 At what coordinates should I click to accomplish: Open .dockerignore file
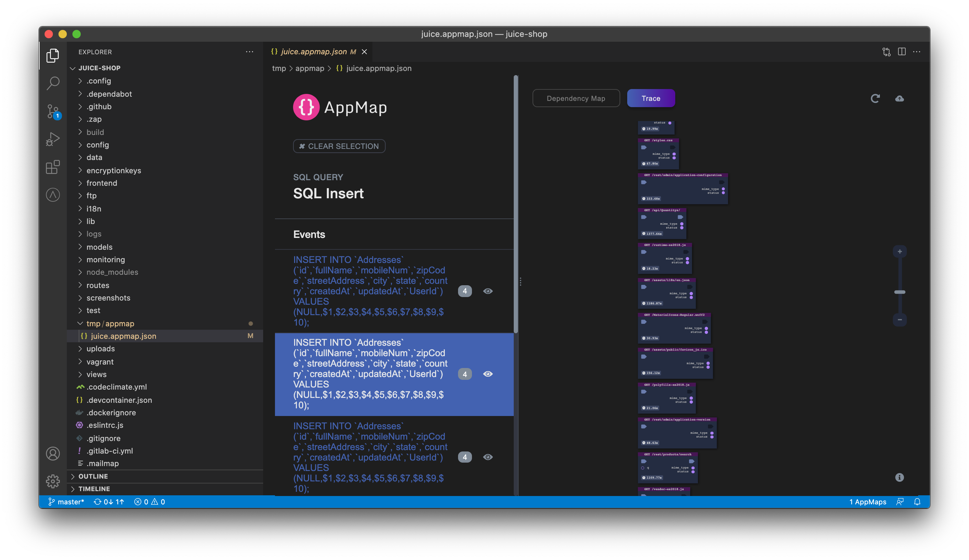coord(165,413)
